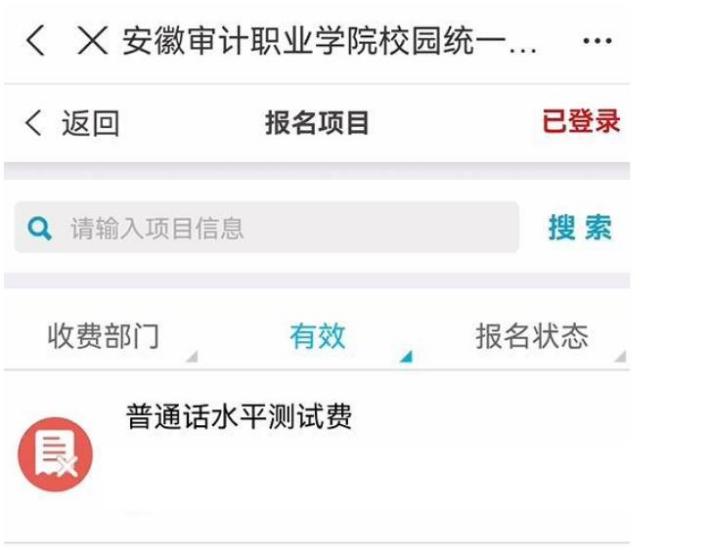Click the 返回 text label

[90, 123]
